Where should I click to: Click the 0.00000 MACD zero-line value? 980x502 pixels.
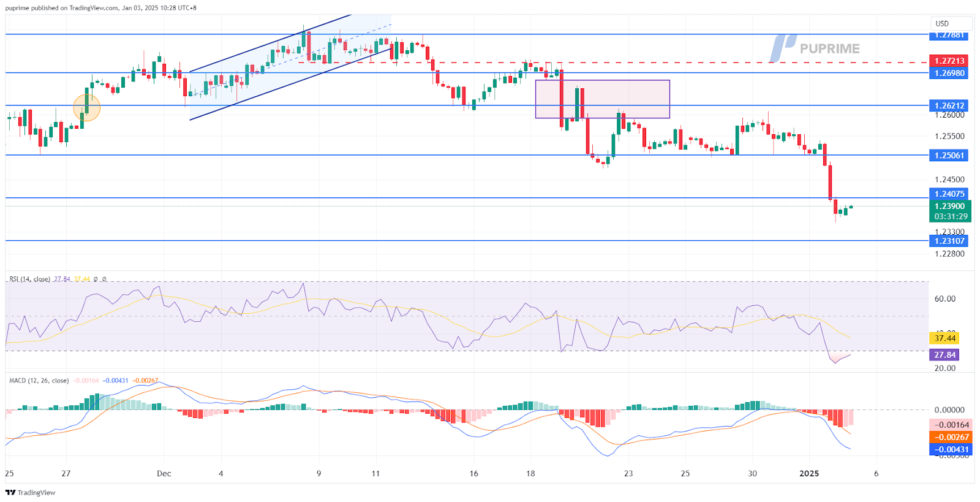(949, 409)
